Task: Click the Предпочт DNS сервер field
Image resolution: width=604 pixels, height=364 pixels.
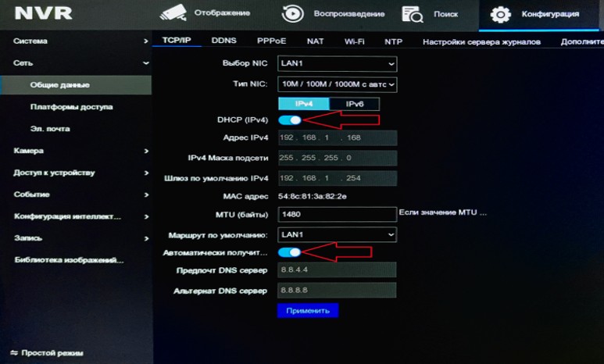Action: pyautogui.click(x=337, y=269)
